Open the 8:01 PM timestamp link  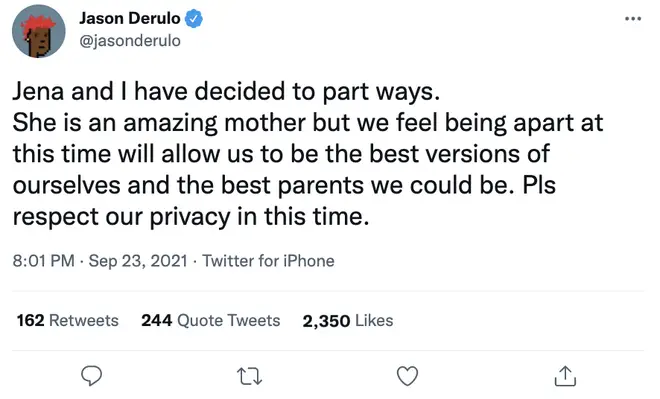click(x=43, y=261)
